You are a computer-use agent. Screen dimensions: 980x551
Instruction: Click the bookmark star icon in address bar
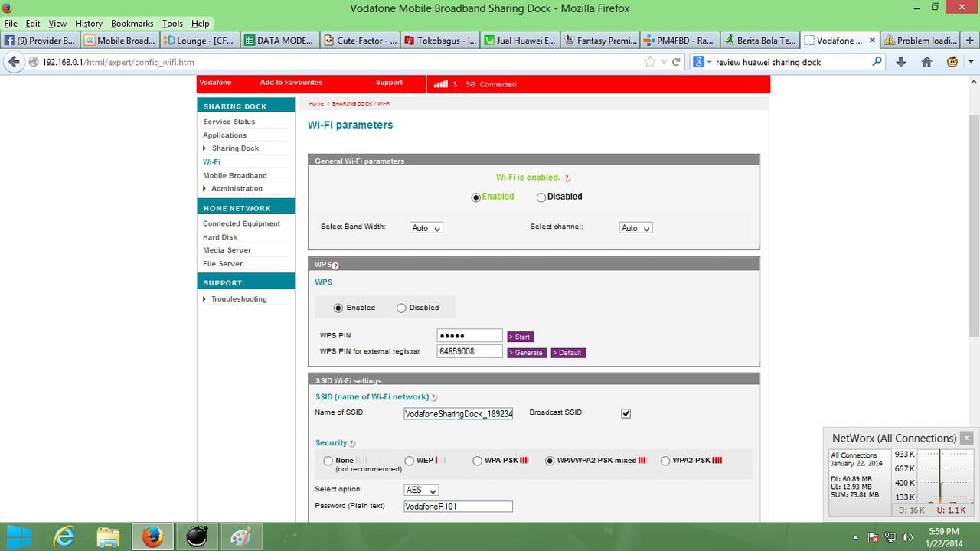650,62
